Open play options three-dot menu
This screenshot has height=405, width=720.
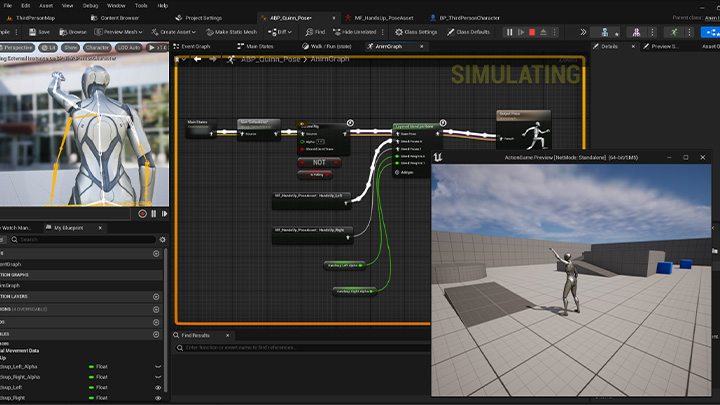554,32
